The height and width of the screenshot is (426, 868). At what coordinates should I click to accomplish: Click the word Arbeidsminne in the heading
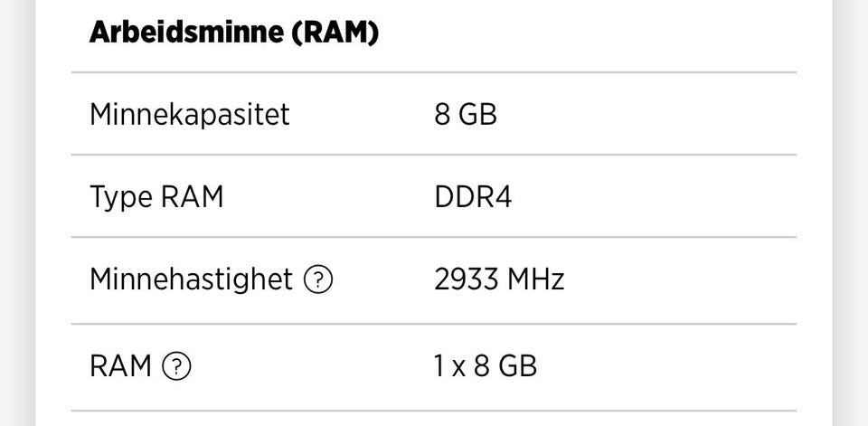point(185,33)
